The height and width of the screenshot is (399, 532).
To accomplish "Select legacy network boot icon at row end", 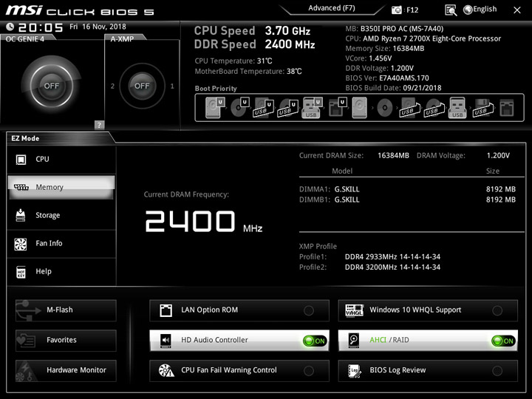I will (x=507, y=108).
